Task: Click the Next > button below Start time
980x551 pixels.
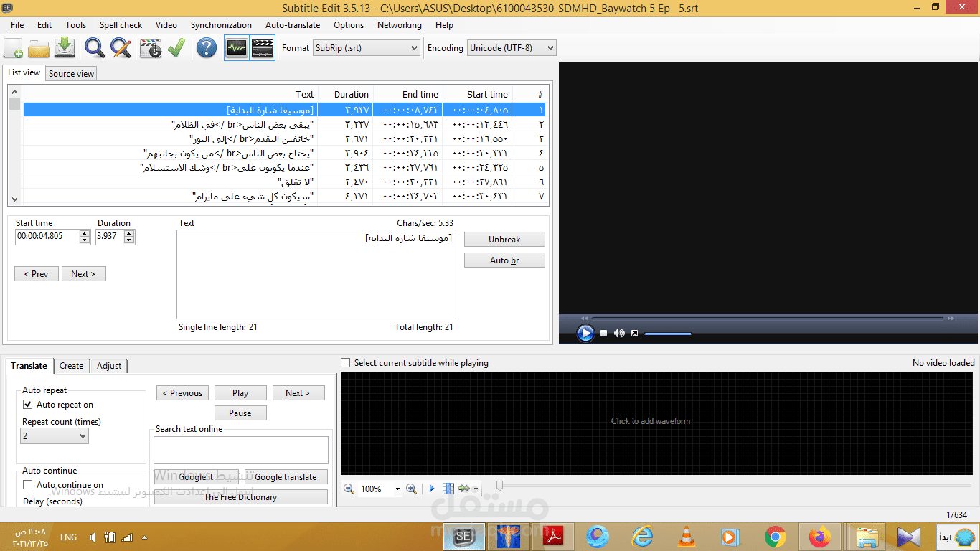Action: (83, 273)
